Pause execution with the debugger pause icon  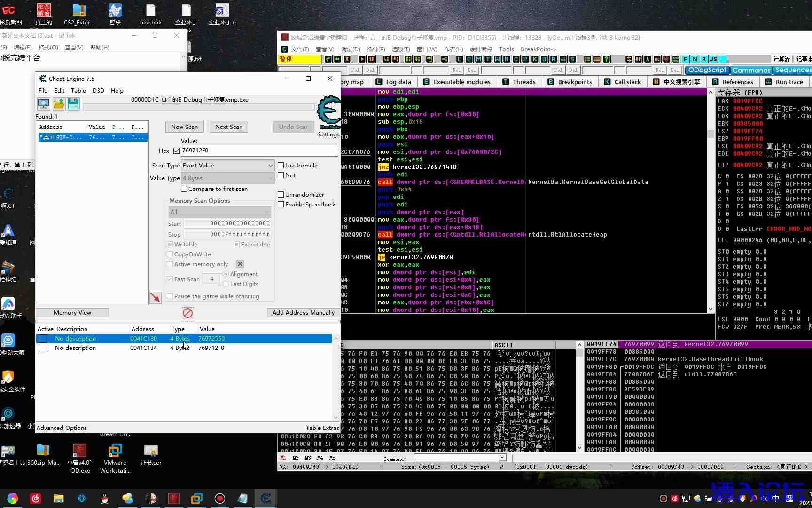pos(372,59)
